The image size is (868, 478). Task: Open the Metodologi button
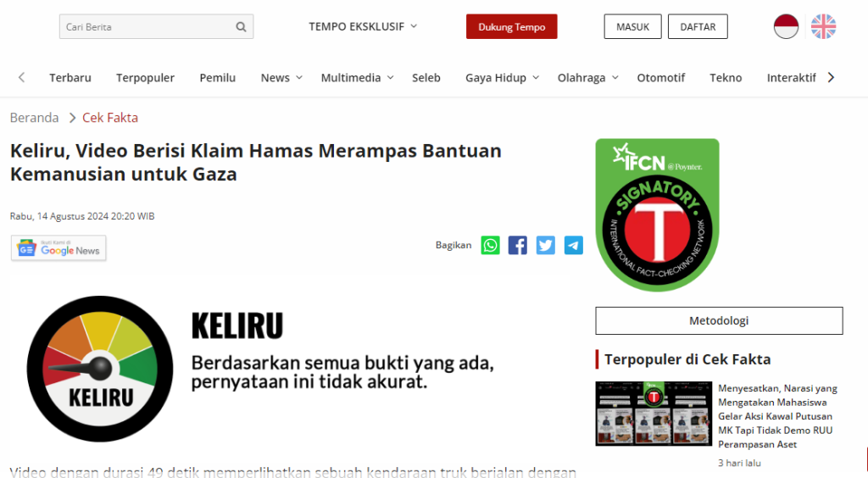coord(719,321)
